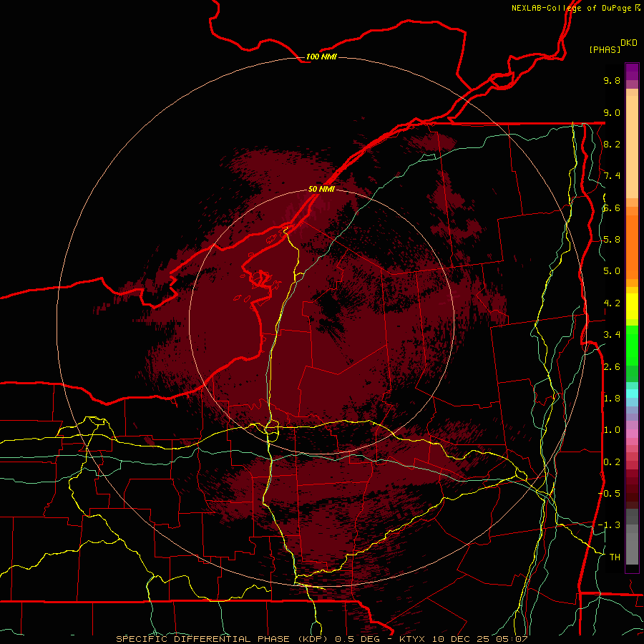Click the -0.5 value on color scale
Screen dimensions: 644x644
coord(609,494)
